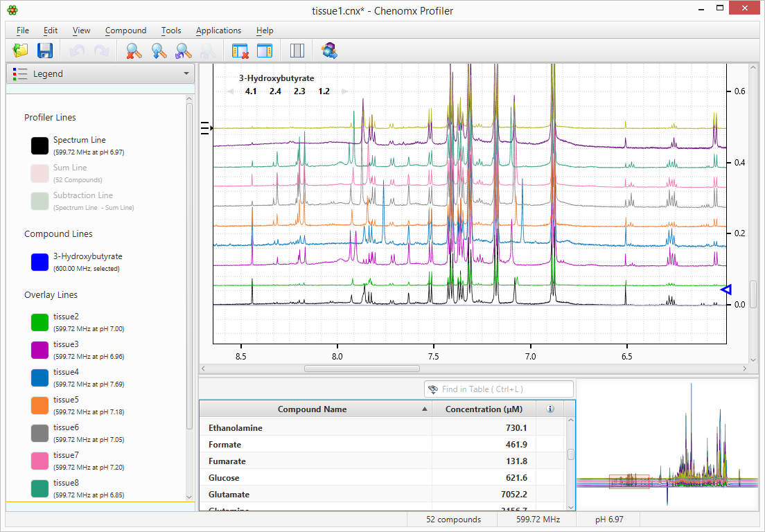Jump to the 2.4 cluster of 3-Hydroxybutyrate
The width and height of the screenshot is (765, 532).
coord(275,91)
